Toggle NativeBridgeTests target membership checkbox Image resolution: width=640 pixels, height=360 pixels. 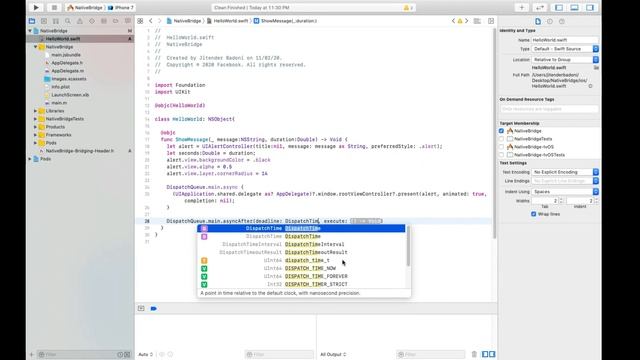[x=501, y=139]
